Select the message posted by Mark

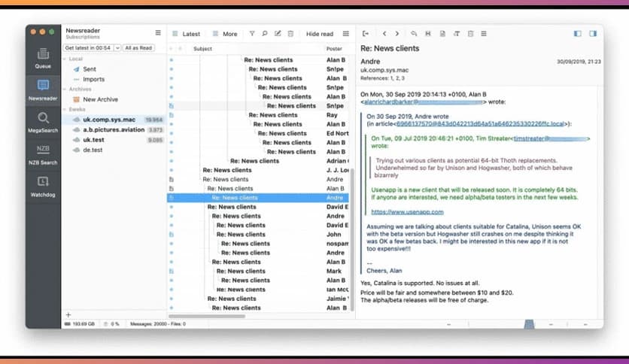coord(258,271)
